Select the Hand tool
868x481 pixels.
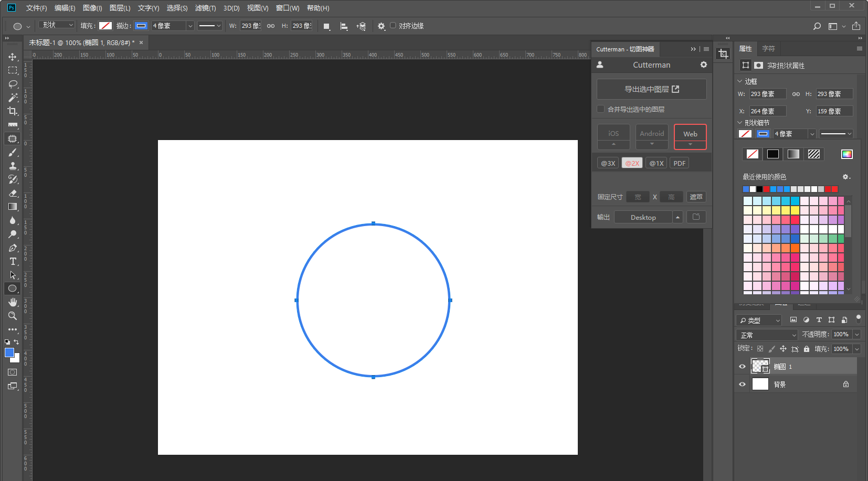coord(13,302)
